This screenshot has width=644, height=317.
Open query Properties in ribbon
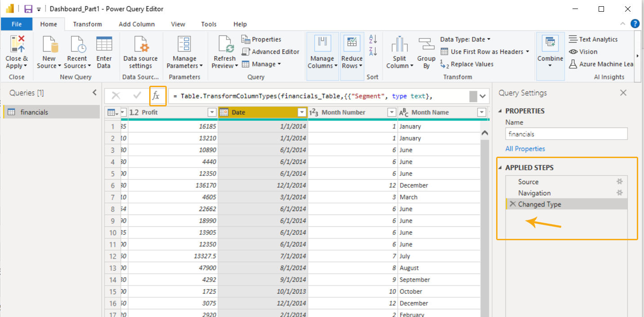pyautogui.click(x=261, y=40)
